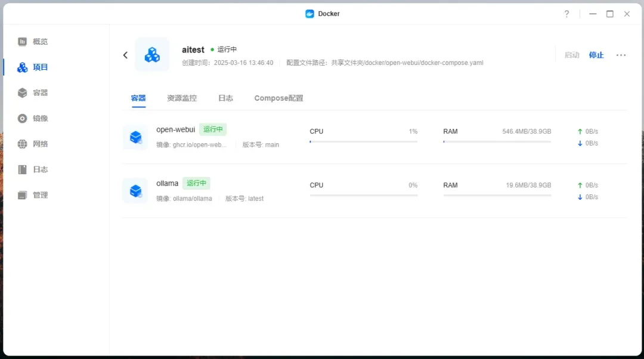This screenshot has width=644, height=359.
Task: Open the 镜像 images icon in sidebar
Action: click(x=22, y=118)
